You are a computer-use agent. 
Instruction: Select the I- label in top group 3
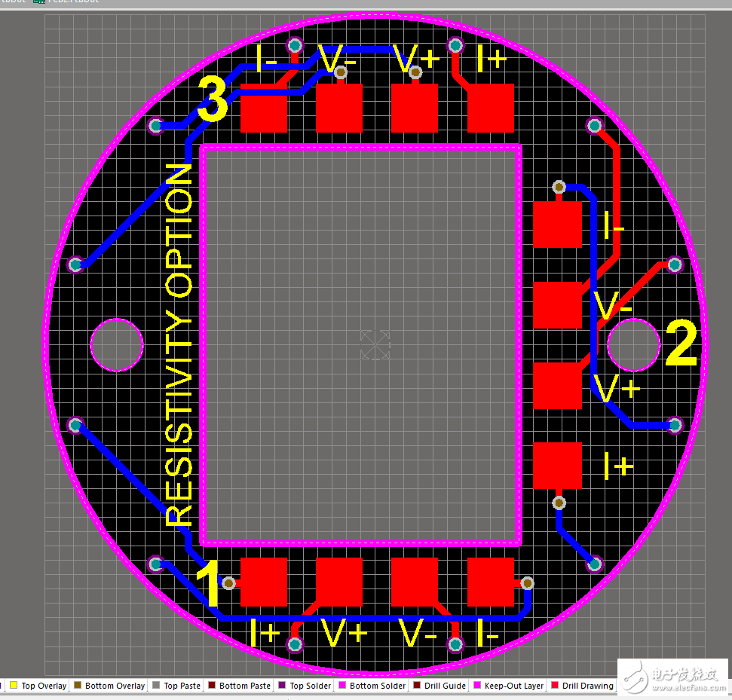click(267, 58)
